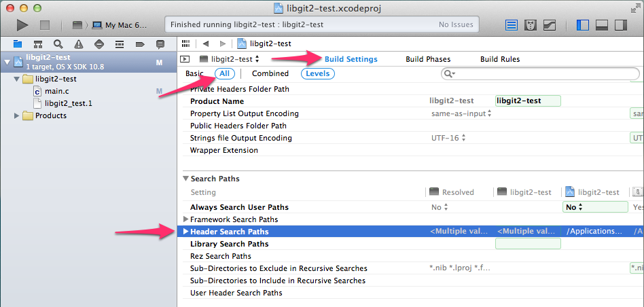The height and width of the screenshot is (307, 644).
Task: Select main.c in the project navigator
Action: [x=54, y=91]
